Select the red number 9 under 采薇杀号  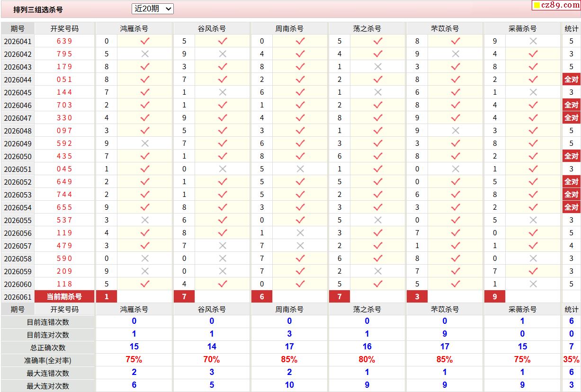pos(495,297)
